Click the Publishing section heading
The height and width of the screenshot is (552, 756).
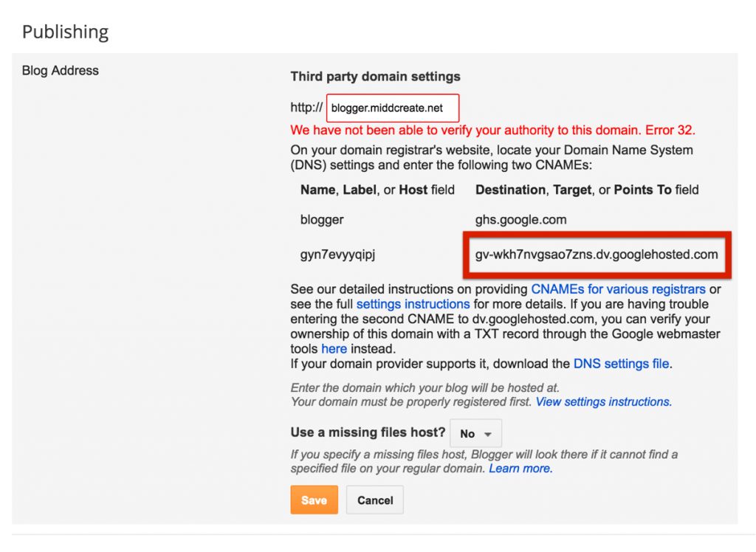[x=65, y=31]
